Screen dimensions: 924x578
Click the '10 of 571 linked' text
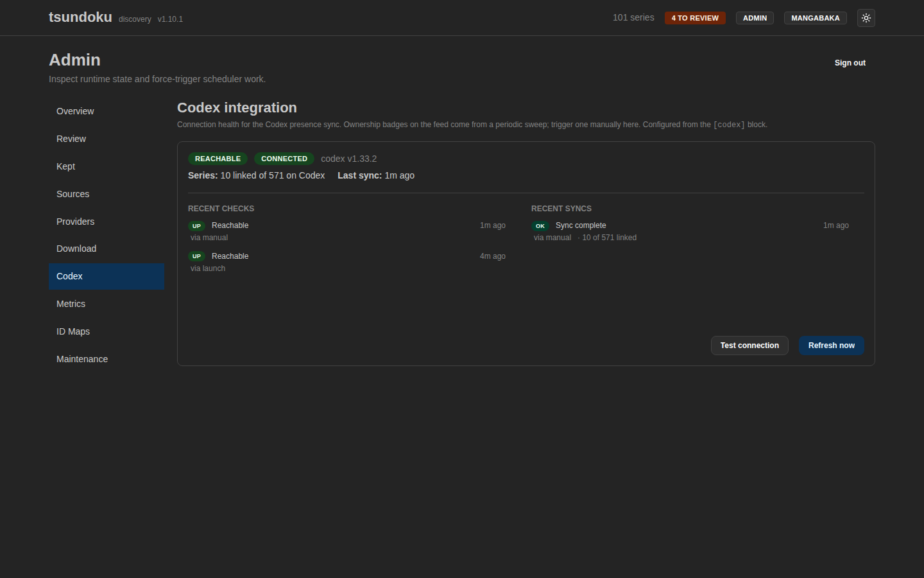609,238
